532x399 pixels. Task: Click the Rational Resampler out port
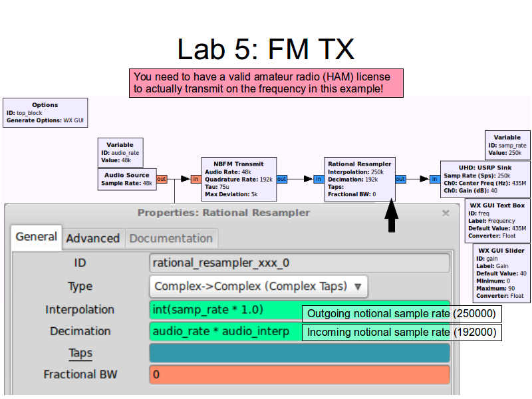click(400, 179)
